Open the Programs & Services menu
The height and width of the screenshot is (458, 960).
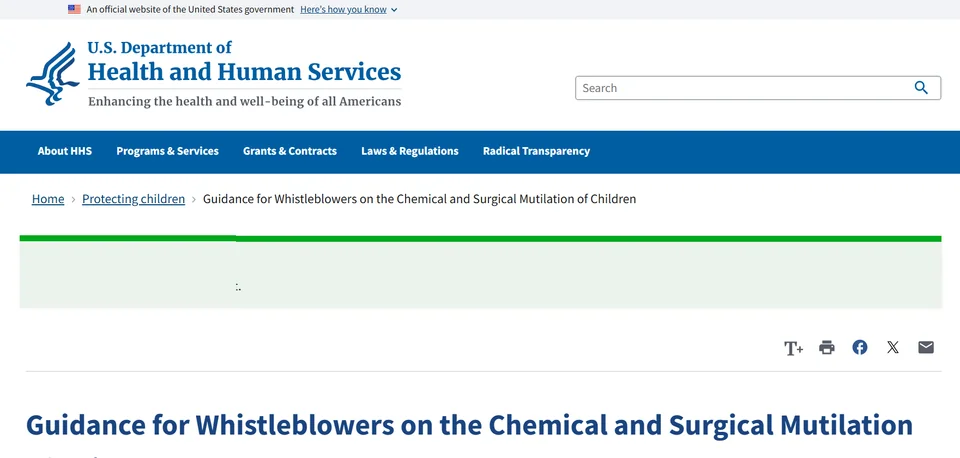click(167, 151)
